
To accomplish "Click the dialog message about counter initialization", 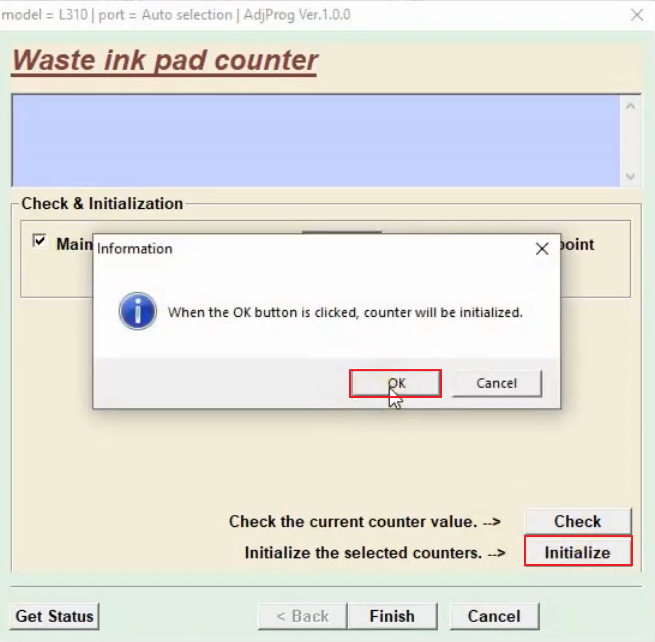I will point(345,312).
